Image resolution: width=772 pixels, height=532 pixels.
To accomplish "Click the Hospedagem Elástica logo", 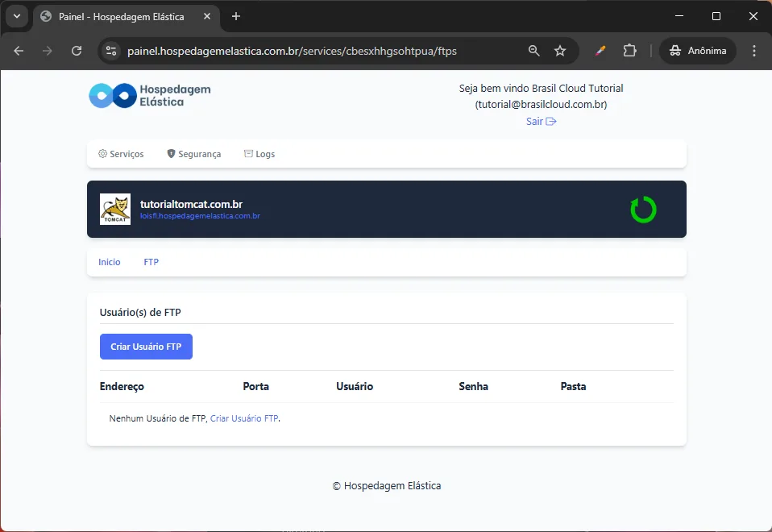I will point(150,96).
